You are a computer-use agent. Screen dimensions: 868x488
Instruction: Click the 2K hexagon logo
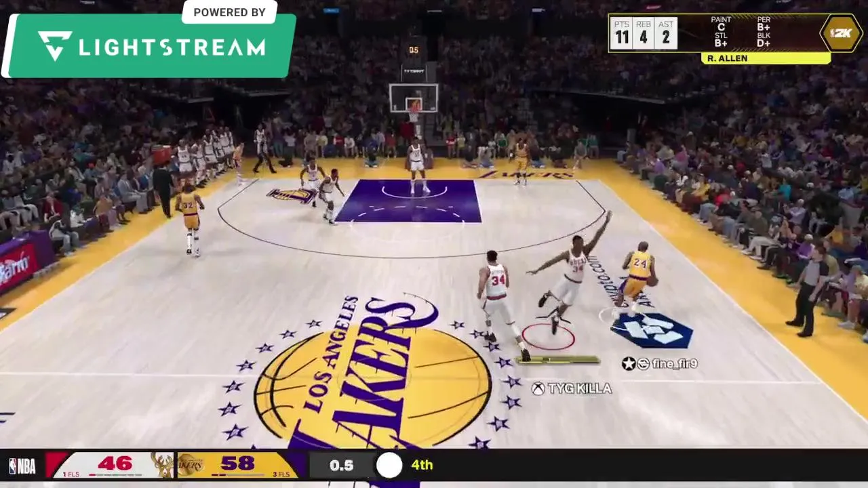coord(842,33)
